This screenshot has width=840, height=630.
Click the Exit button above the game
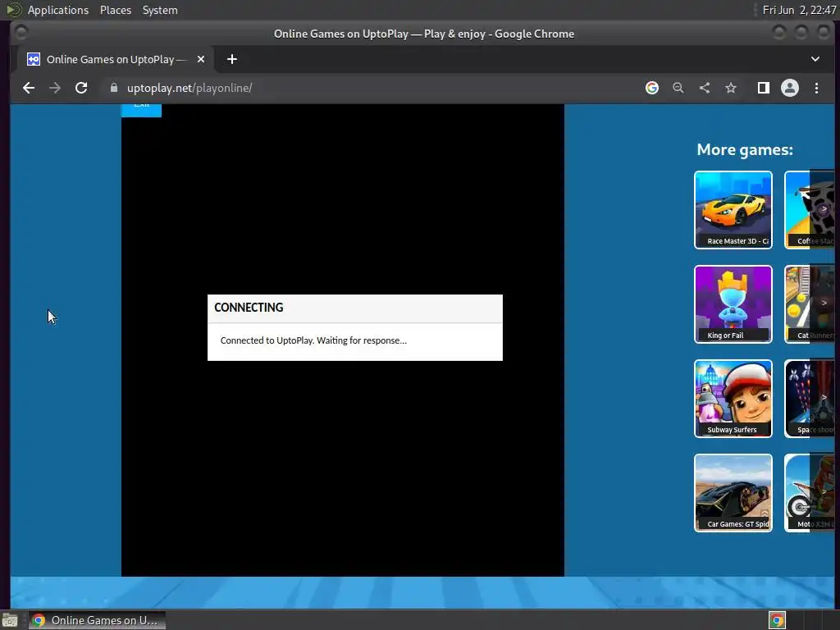pyautogui.click(x=141, y=109)
